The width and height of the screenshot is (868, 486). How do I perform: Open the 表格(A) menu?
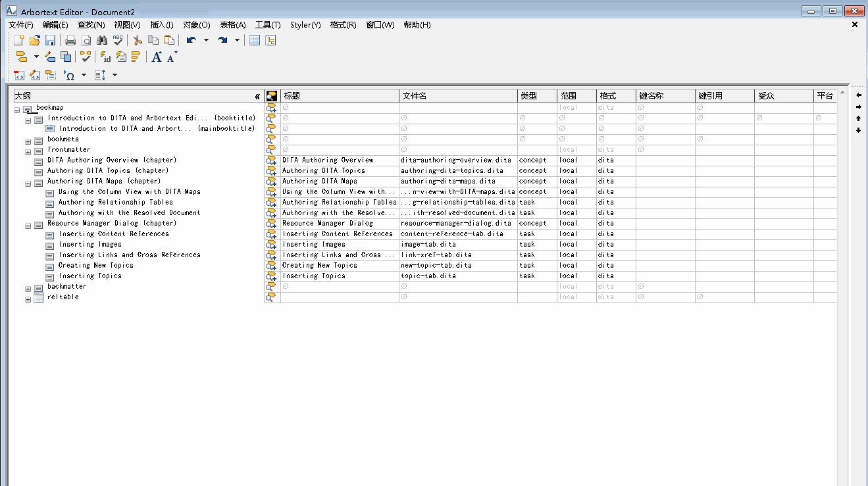233,25
